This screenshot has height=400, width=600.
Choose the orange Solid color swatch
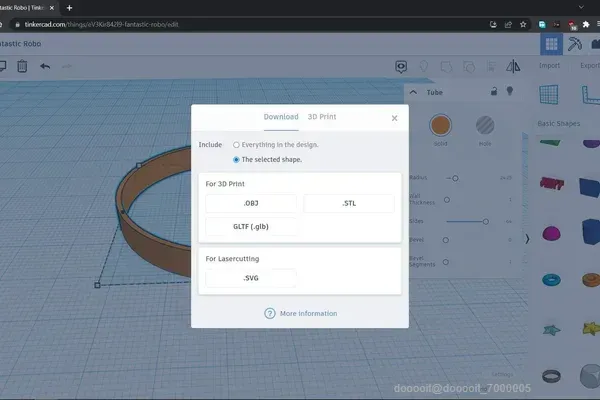pyautogui.click(x=440, y=126)
